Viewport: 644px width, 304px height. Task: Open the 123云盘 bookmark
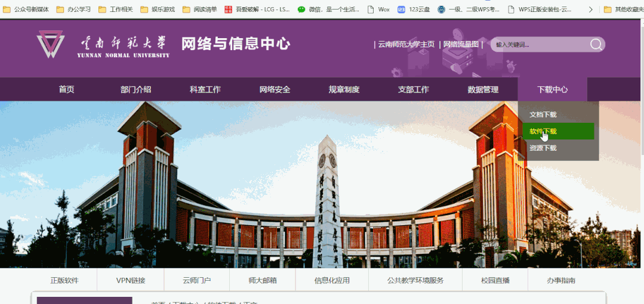[414, 9]
